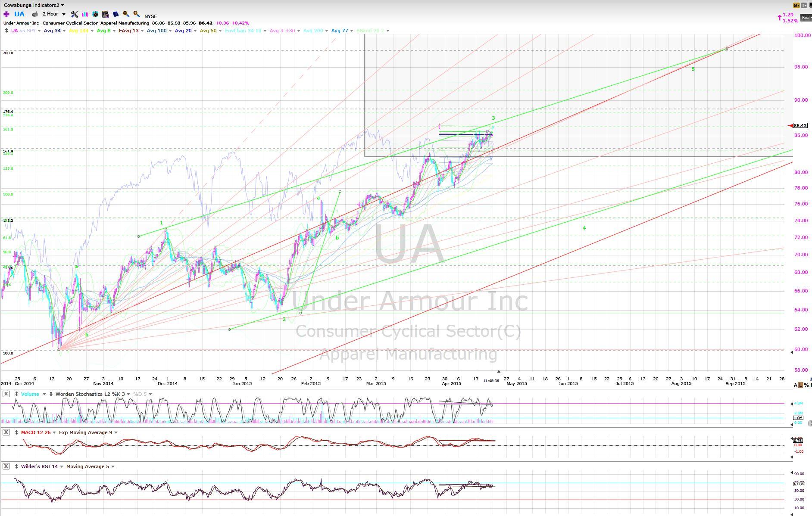Open the Avg 77 indicator dropdown
Viewport: 812px width, 516px height.
pos(352,31)
